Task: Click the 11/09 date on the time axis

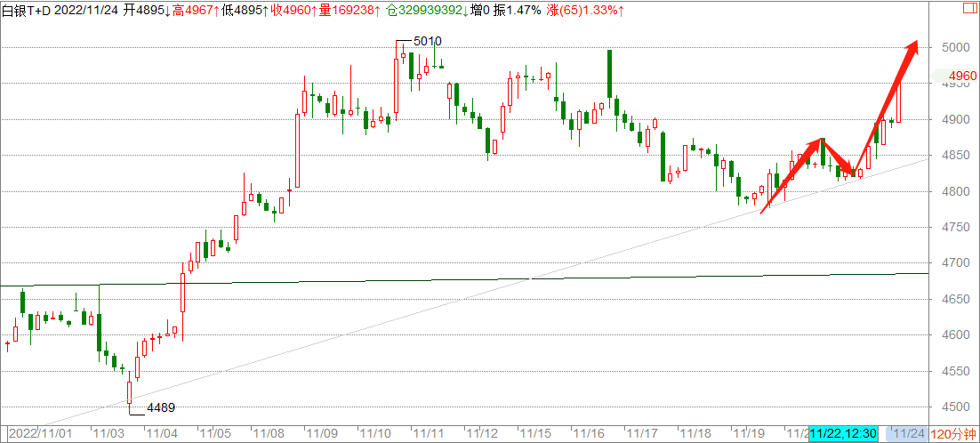Action: (x=323, y=433)
